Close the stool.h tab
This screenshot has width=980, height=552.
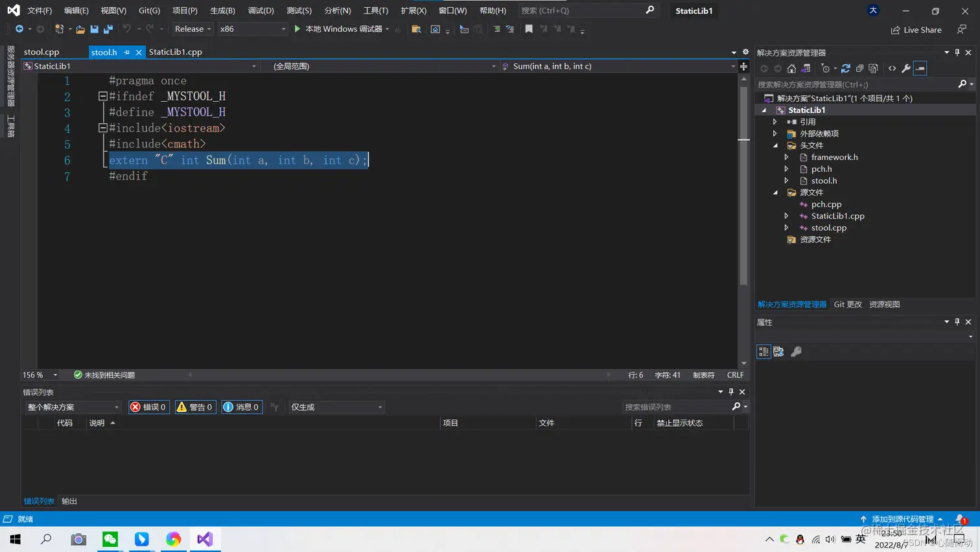(x=139, y=53)
